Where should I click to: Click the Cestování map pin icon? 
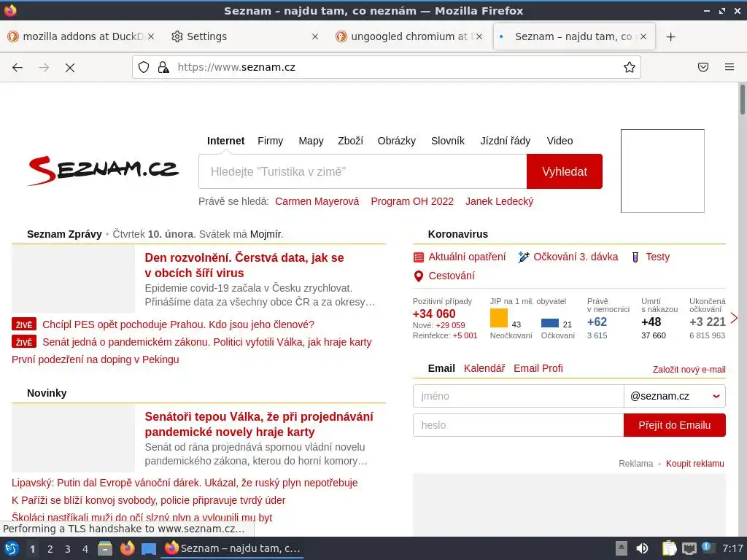pyautogui.click(x=418, y=276)
